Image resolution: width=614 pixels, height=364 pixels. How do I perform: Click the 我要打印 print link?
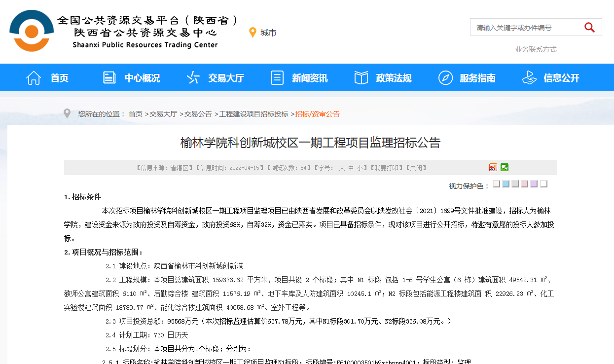point(387,168)
